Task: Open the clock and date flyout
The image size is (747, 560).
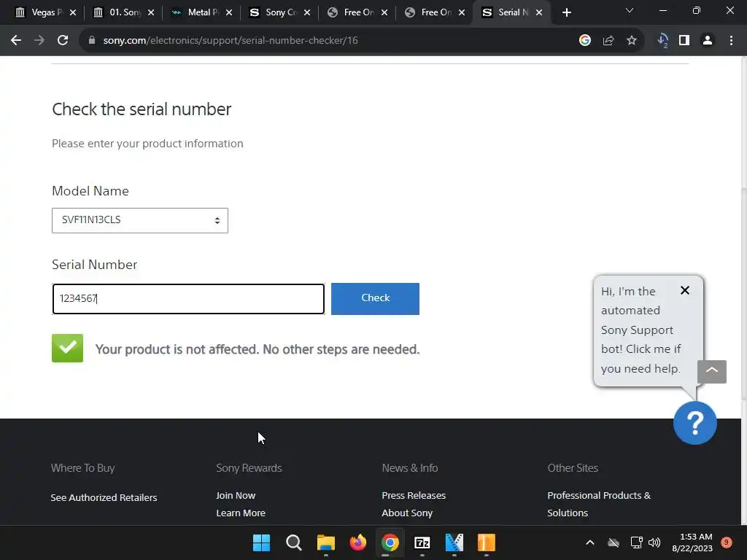Action: pos(692,542)
